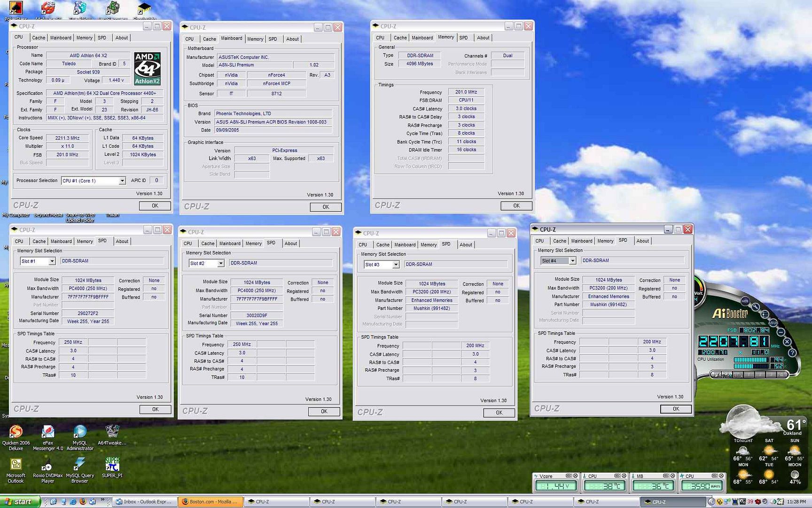The width and height of the screenshot is (812, 508).
Task: Switch to Mainboard tab in the Slot #2 window
Action: coord(230,244)
